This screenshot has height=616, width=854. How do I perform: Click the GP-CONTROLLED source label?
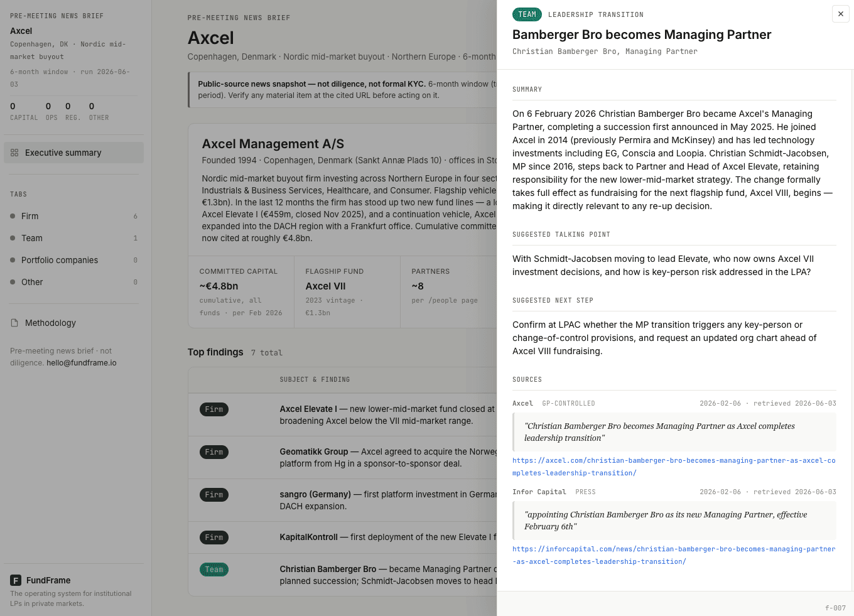[x=568, y=404]
